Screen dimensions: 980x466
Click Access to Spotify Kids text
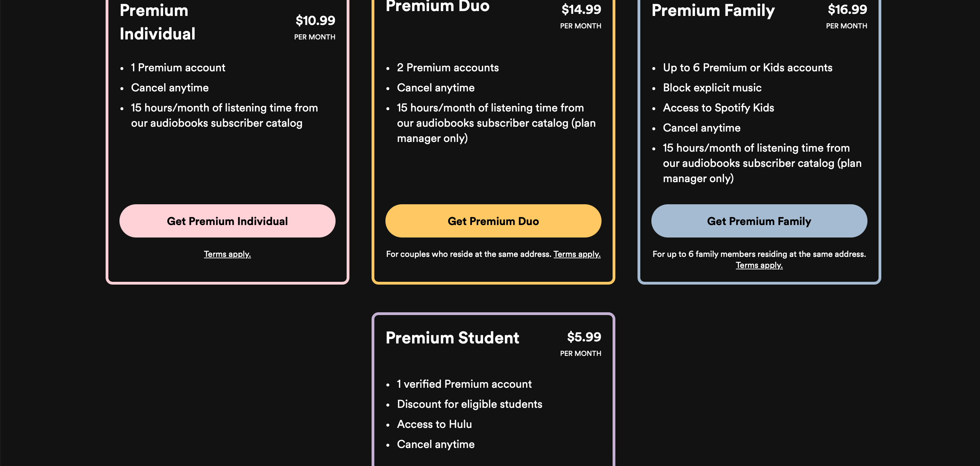(718, 108)
